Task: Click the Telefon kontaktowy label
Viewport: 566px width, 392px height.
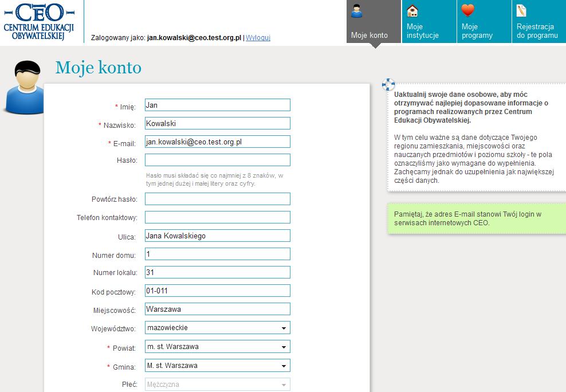Action: click(x=107, y=218)
